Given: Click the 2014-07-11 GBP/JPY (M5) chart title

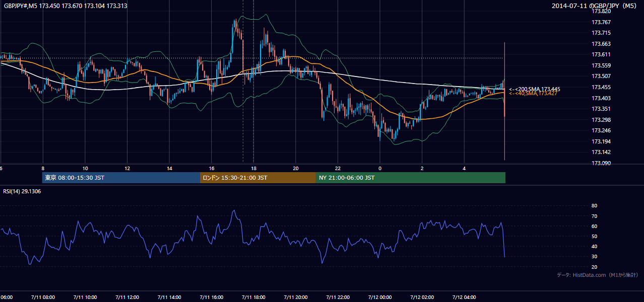Looking at the screenshot, I should point(595,6).
